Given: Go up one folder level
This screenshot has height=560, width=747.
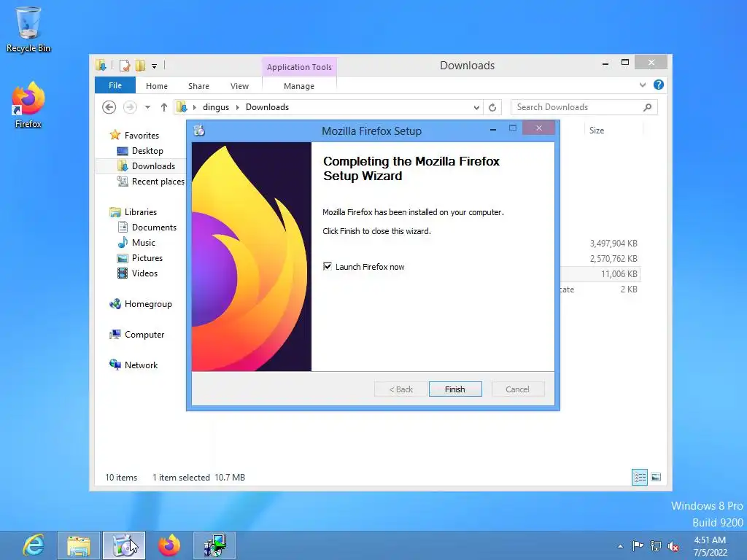Looking at the screenshot, I should click(164, 107).
